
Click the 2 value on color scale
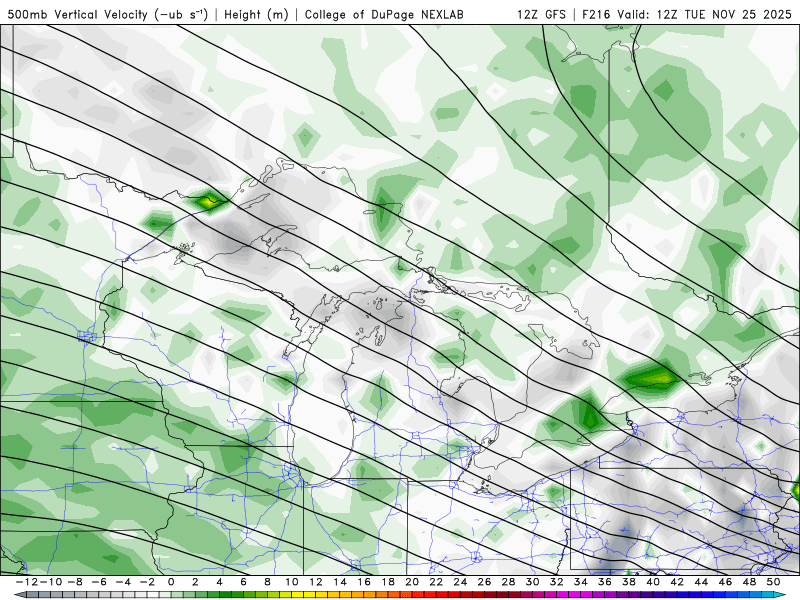[195, 582]
